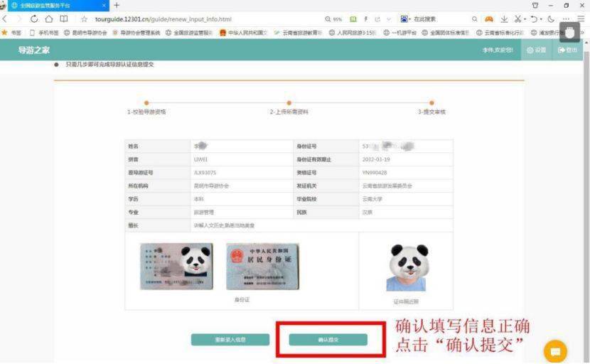Open the three-dots more tools icon
This screenshot has width=590, height=364.
point(566,18)
